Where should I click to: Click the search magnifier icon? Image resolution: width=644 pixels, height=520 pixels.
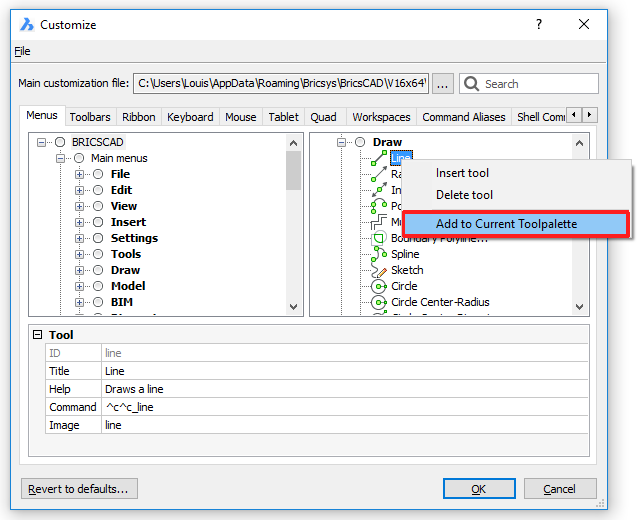(x=471, y=84)
